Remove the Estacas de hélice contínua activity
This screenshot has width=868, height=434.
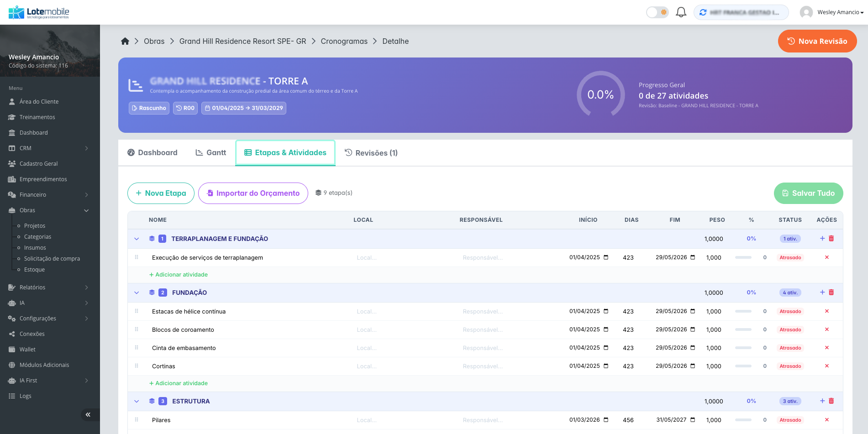(827, 311)
